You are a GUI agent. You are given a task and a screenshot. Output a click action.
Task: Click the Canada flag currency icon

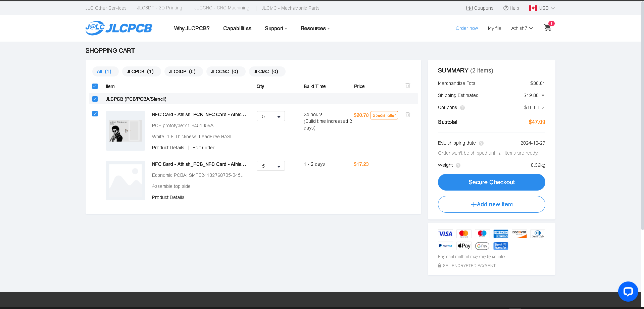(x=533, y=8)
